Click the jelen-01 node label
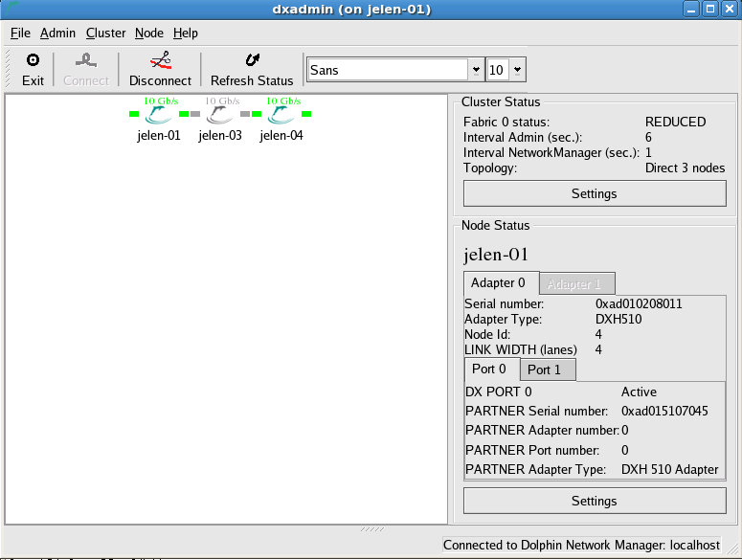 (x=159, y=136)
